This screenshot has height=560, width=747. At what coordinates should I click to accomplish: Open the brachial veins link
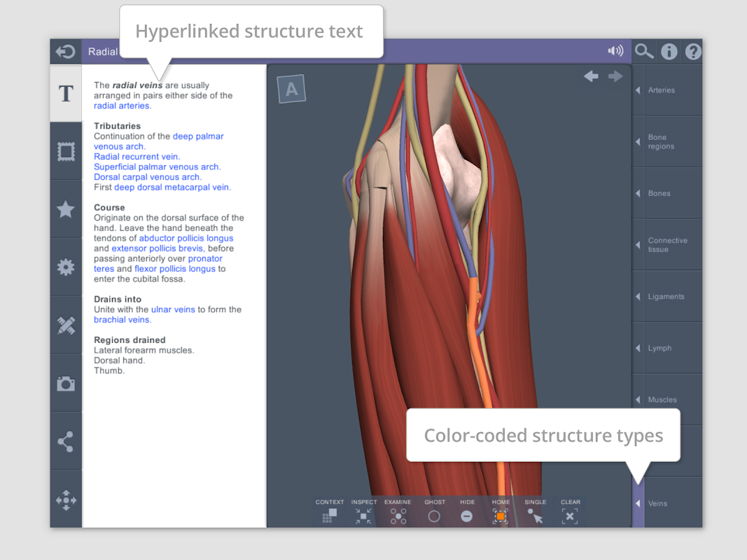pyautogui.click(x=122, y=320)
